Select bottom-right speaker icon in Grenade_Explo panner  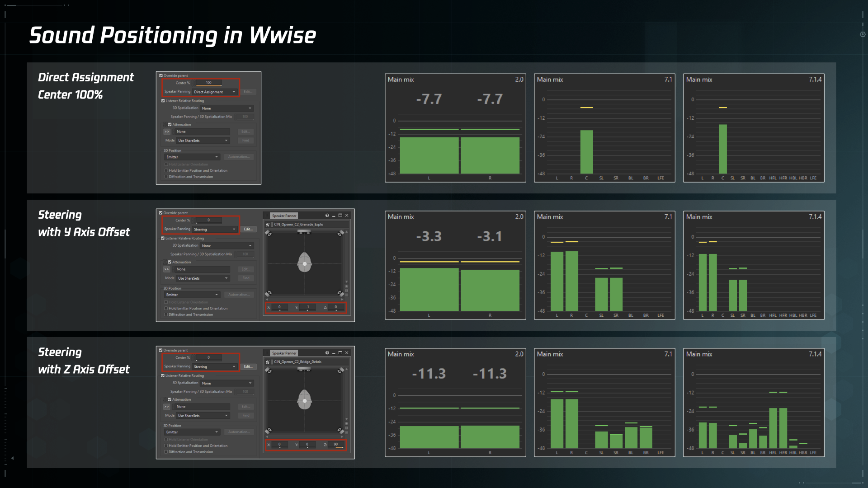tap(340, 293)
